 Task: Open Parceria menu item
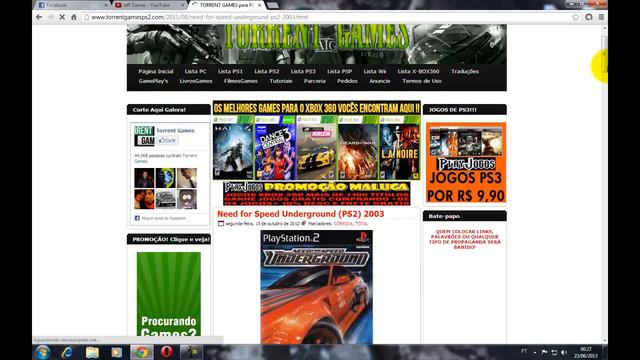315,81
